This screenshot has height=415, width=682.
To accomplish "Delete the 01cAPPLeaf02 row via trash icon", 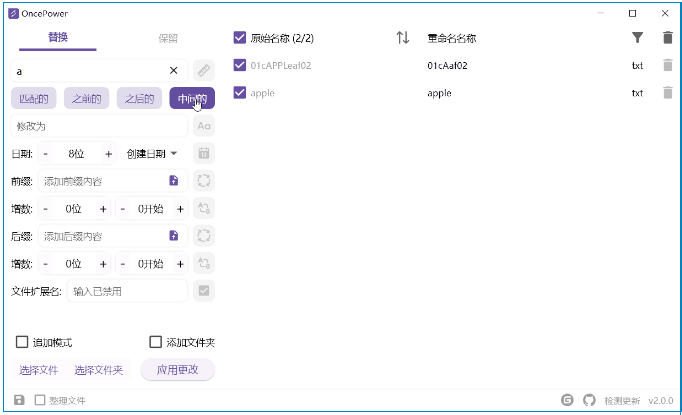I will [668, 65].
